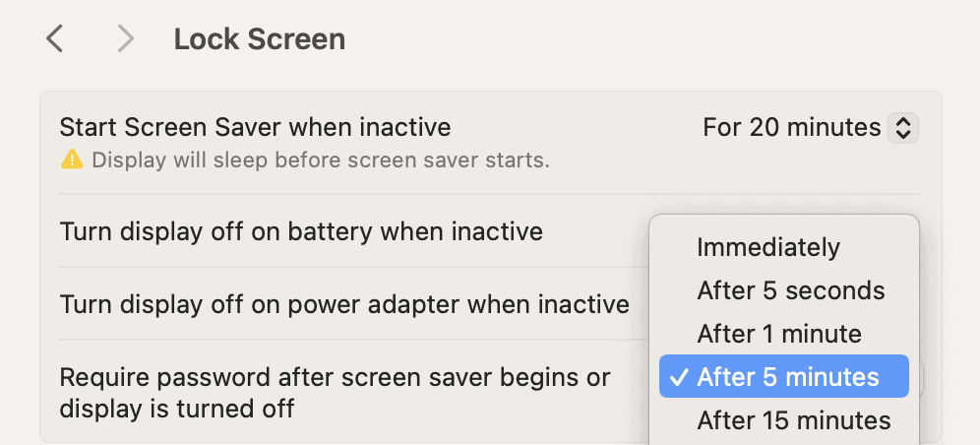Click "Start Screen Saver when inactive" label

[255, 127]
